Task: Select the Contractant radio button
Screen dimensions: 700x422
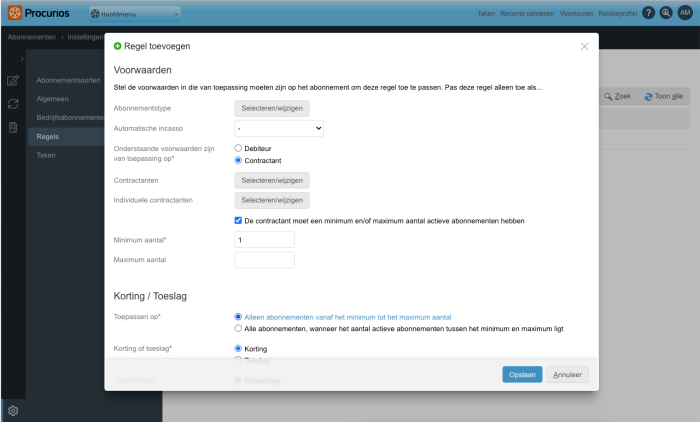Action: coord(238,160)
